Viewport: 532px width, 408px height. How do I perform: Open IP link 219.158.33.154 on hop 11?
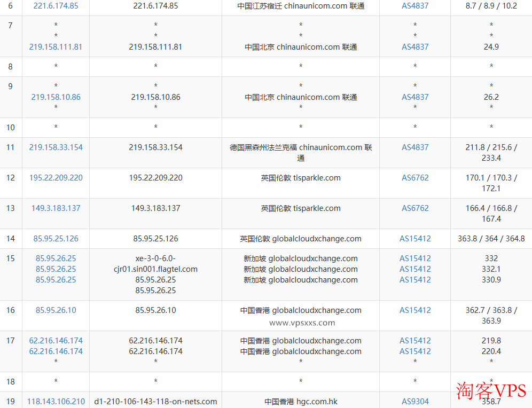pos(56,147)
